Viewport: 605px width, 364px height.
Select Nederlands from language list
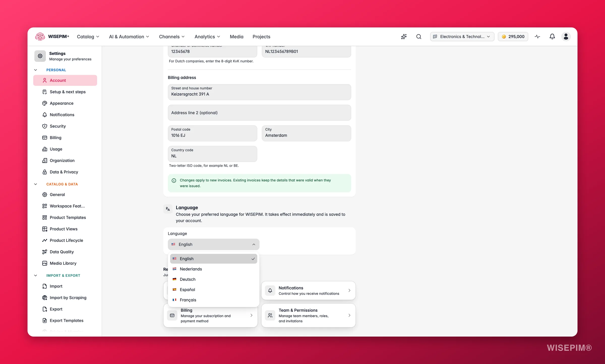pyautogui.click(x=214, y=269)
